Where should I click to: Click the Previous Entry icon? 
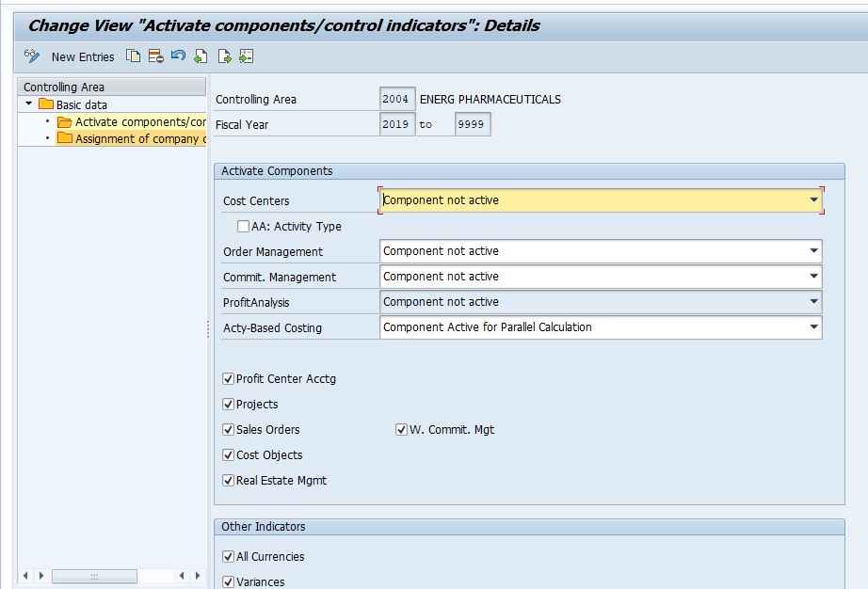pos(201,56)
